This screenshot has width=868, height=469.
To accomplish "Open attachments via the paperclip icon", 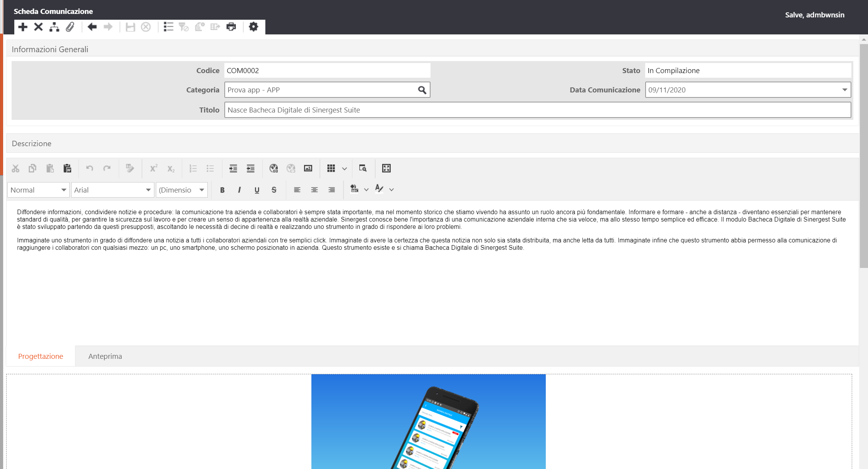I will tap(70, 27).
